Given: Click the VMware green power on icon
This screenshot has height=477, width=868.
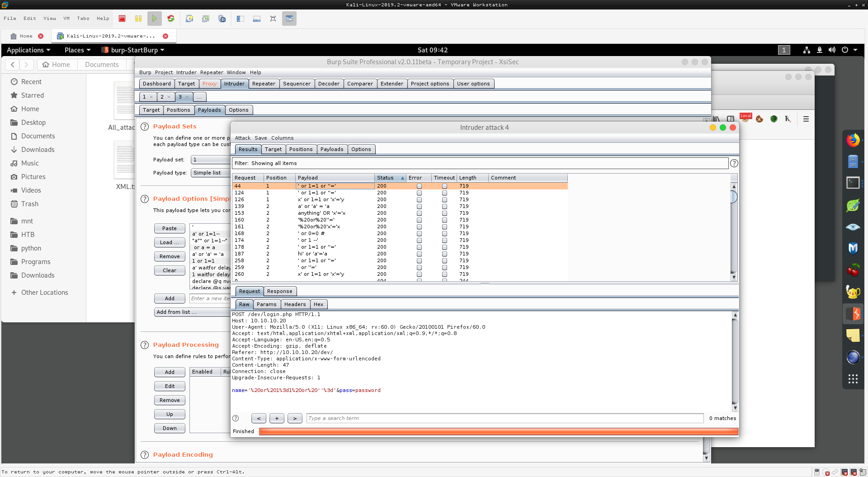Looking at the screenshot, I should (155, 19).
